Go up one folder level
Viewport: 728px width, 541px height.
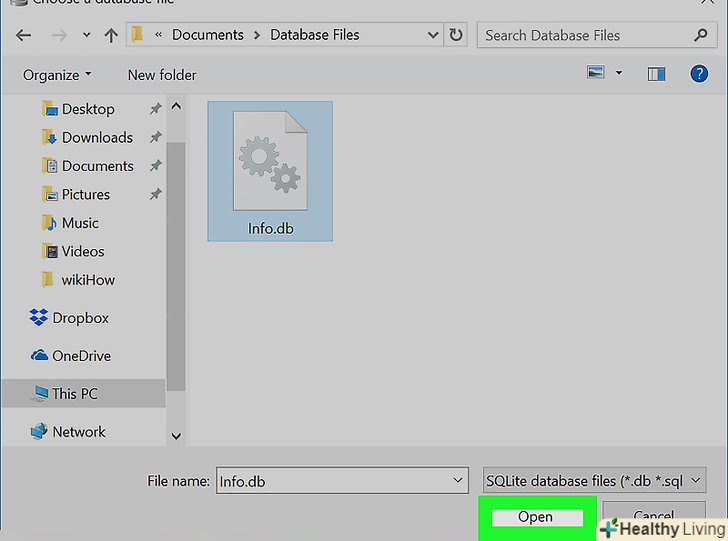click(111, 35)
